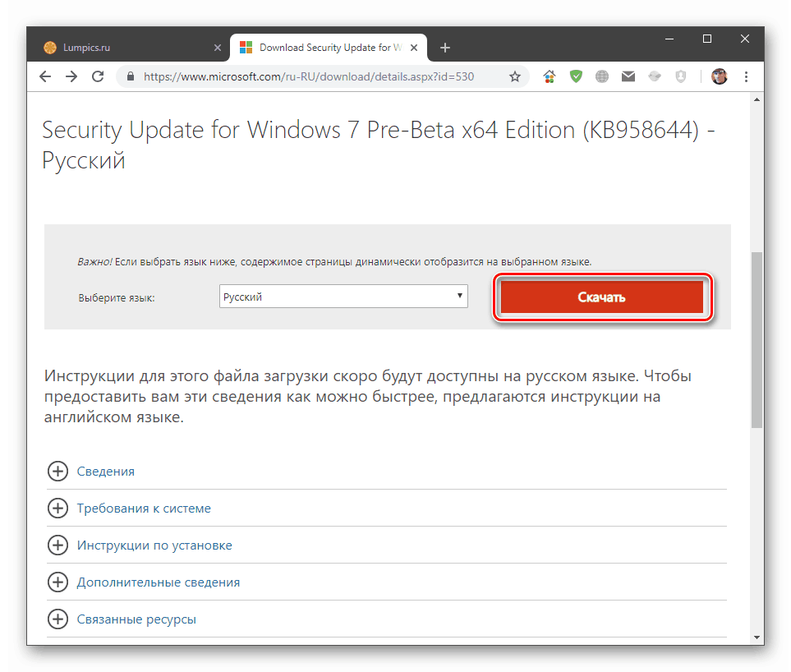This screenshot has width=791, height=672.
Task: Open the Chrome three-dot menu
Action: [746, 76]
